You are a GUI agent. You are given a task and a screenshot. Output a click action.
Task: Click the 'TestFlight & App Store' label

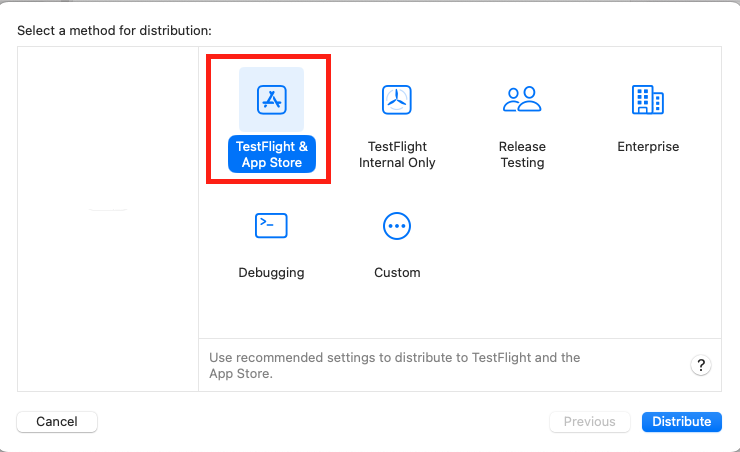[x=272, y=154]
